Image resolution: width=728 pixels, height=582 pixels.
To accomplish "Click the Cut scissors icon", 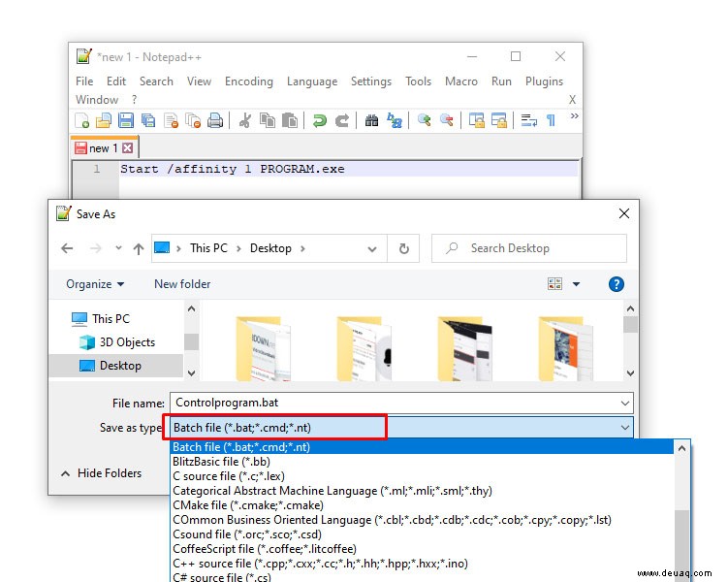I will (x=244, y=120).
